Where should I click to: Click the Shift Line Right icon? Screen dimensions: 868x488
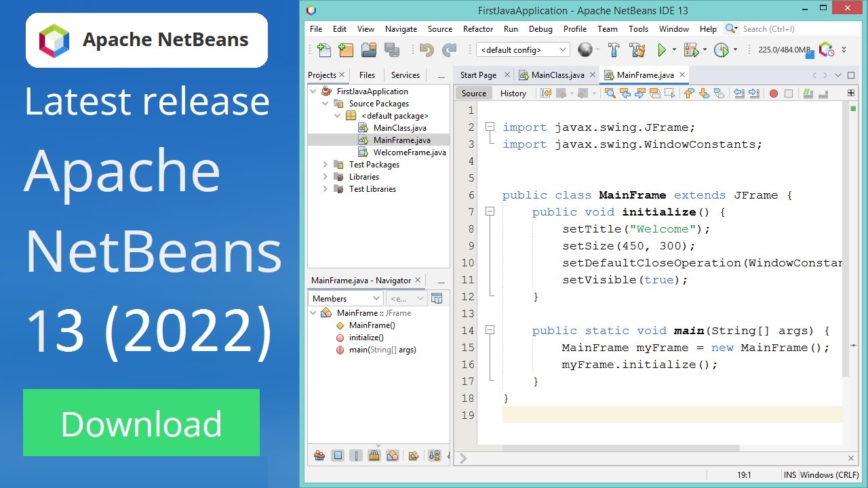754,94
